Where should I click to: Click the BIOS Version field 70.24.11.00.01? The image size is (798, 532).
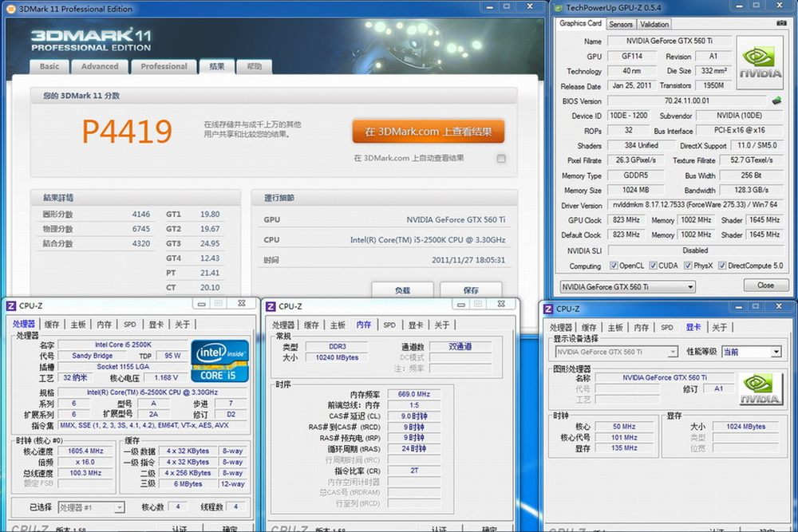pos(687,100)
